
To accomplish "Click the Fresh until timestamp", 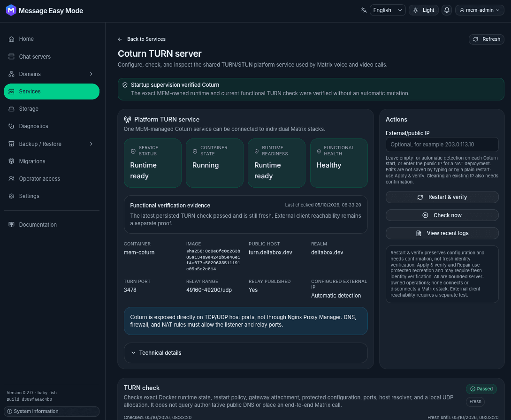I will pyautogui.click(x=463, y=417).
